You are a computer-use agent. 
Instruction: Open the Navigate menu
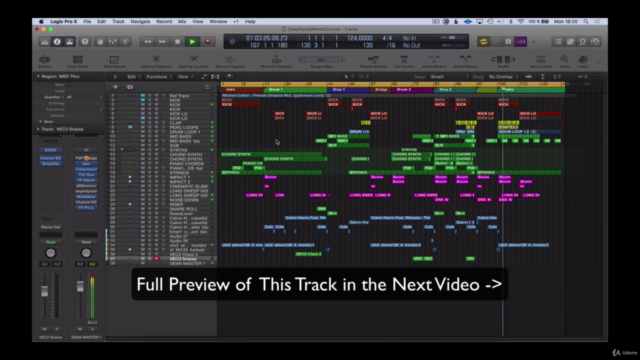(140, 22)
